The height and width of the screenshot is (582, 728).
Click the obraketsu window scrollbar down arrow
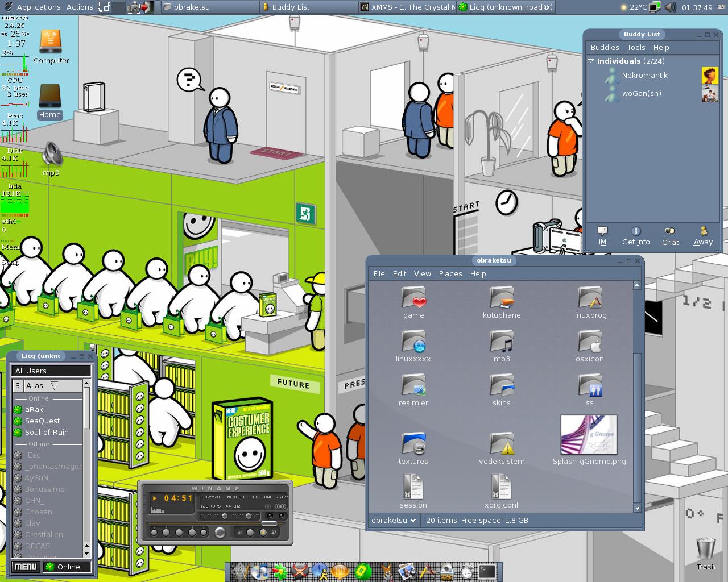coord(637,508)
